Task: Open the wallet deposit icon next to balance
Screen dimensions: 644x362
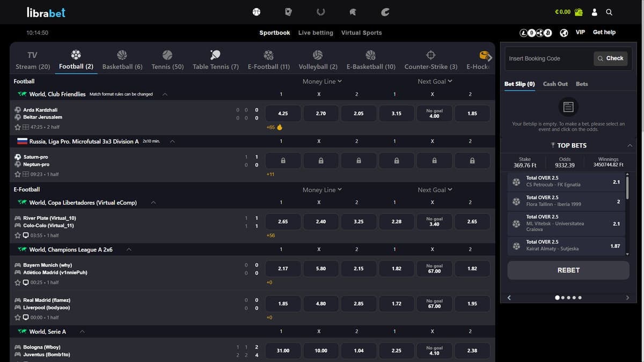Action: [x=579, y=12]
